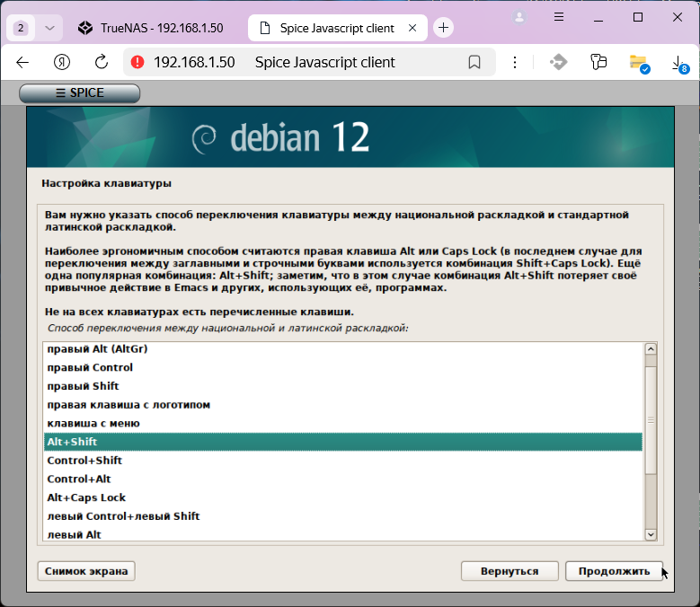Image resolution: width=700 pixels, height=607 pixels.
Task: Open the user profile avatar
Action: (x=519, y=17)
